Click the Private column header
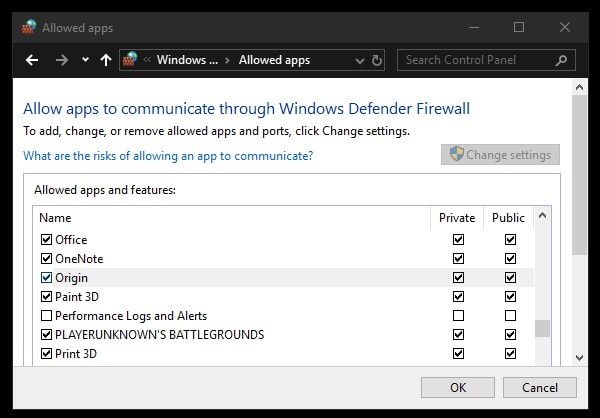Image resolution: width=600 pixels, height=418 pixels. point(457,218)
